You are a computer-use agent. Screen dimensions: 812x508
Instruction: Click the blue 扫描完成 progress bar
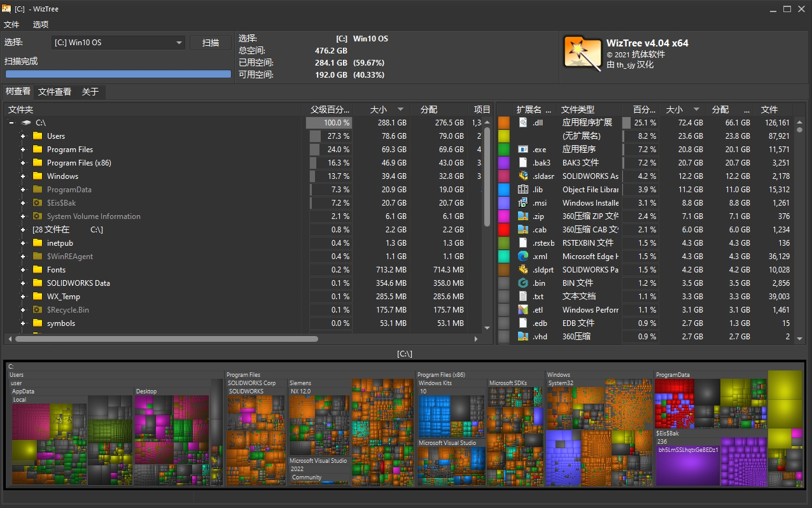point(118,74)
